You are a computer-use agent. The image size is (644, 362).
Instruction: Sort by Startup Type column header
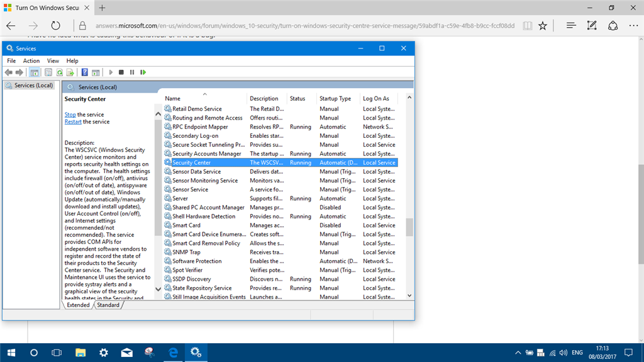pos(338,98)
